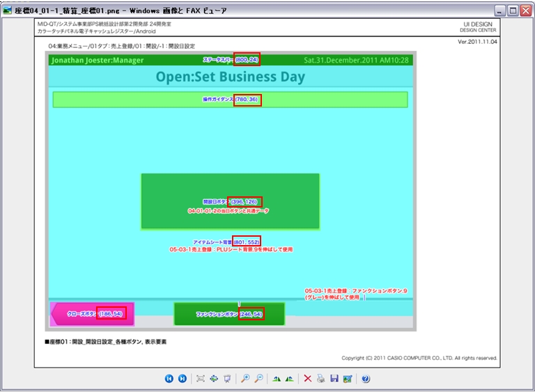This screenshot has width=535, height=392.
Task: Start the slide show
Action: click(227, 378)
